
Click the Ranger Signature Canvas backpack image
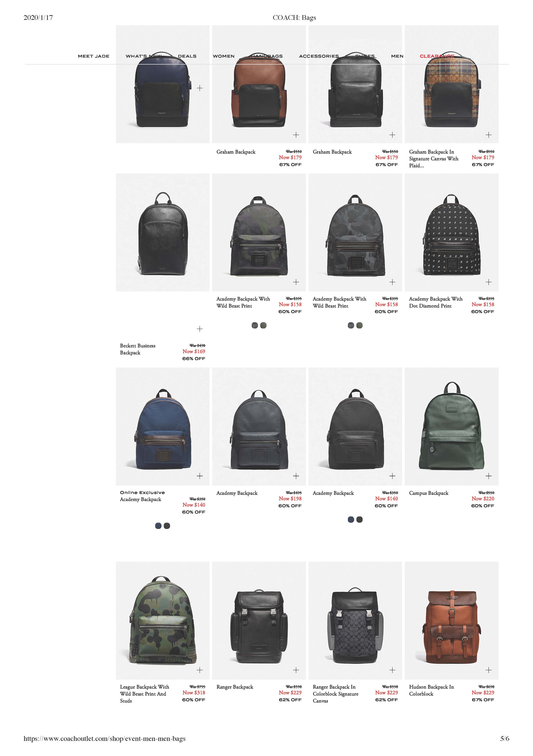click(355, 620)
